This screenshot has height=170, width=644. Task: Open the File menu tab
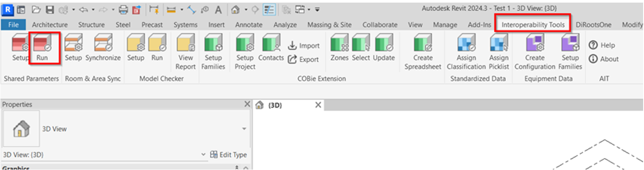click(13, 25)
